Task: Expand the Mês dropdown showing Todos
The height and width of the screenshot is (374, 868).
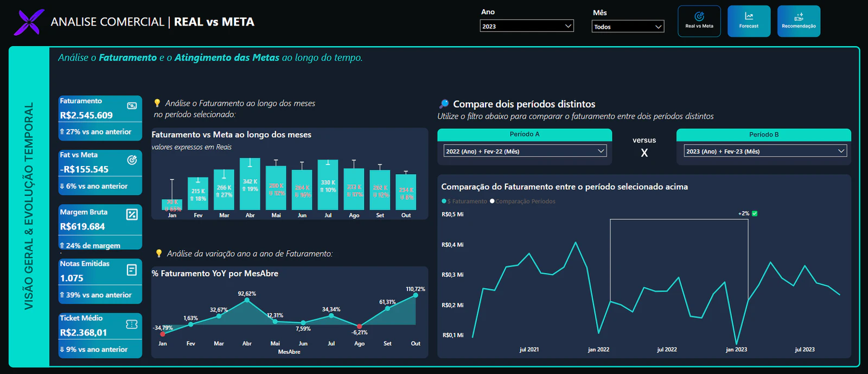Action: (628, 27)
